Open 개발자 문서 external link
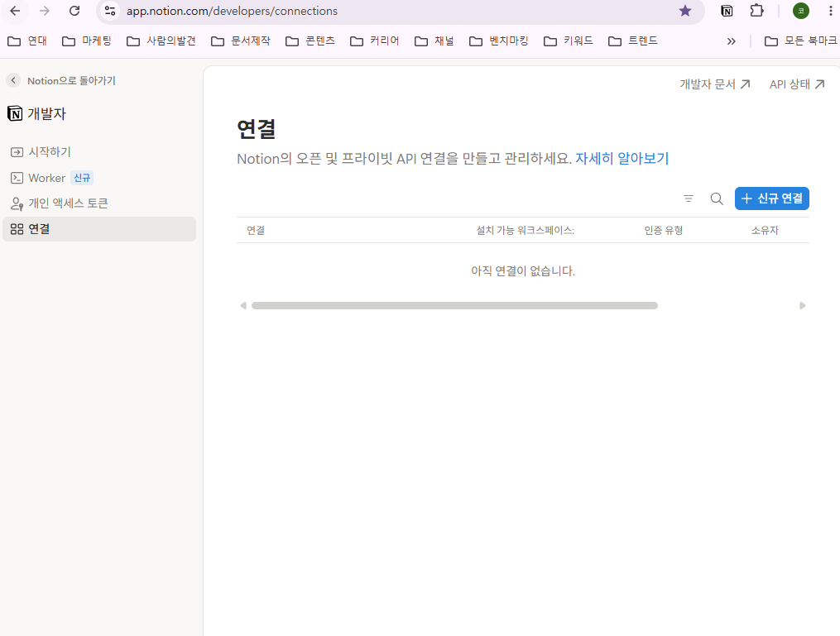840x636 pixels. tap(715, 84)
